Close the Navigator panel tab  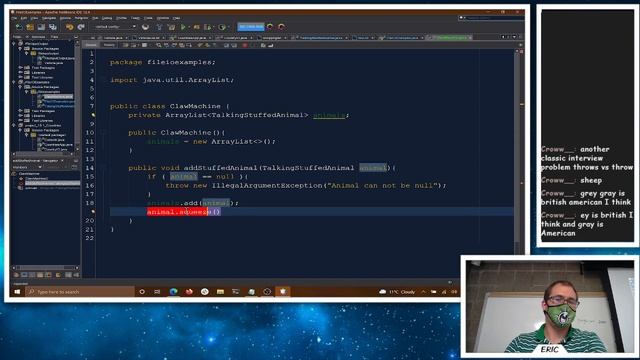(x=62, y=161)
